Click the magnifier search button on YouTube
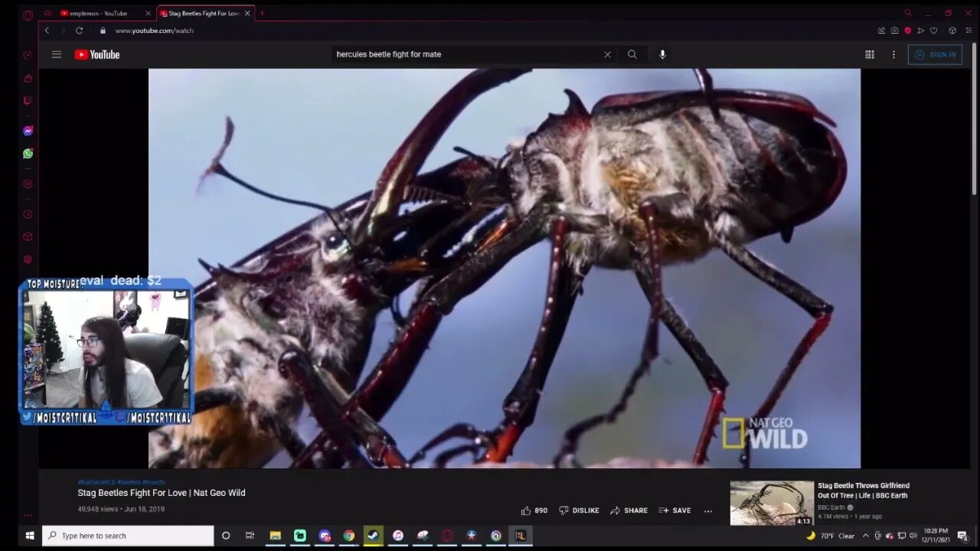980x551 pixels. (x=632, y=54)
